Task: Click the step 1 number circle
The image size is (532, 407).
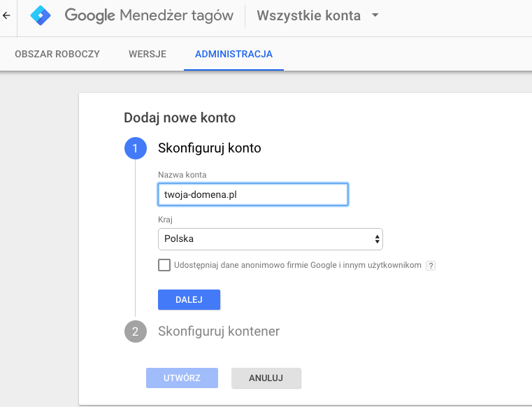Action: coord(135,148)
